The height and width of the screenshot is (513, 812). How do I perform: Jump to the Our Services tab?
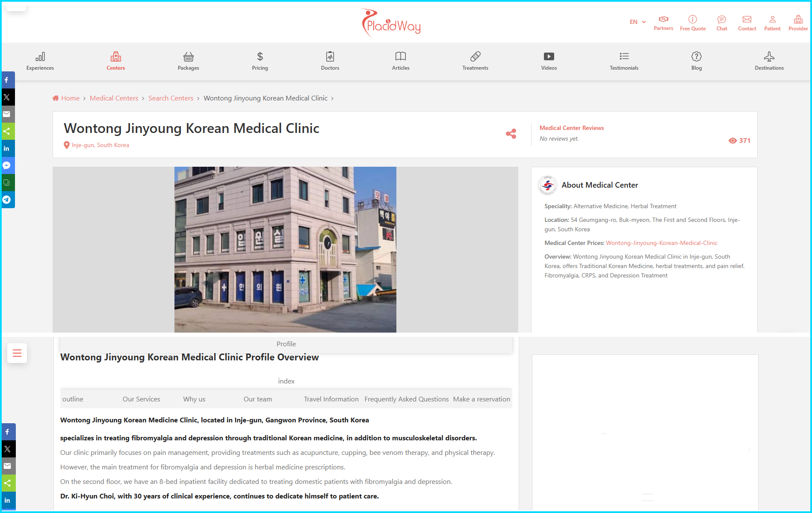click(141, 399)
